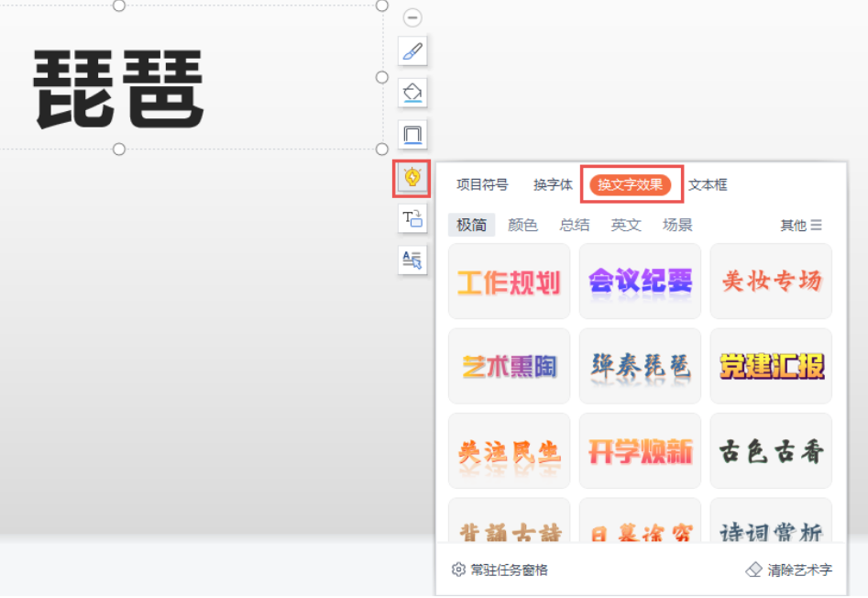Image resolution: width=868 pixels, height=598 pixels.
Task: Apply the 工作规划 text effect
Action: [x=509, y=282]
